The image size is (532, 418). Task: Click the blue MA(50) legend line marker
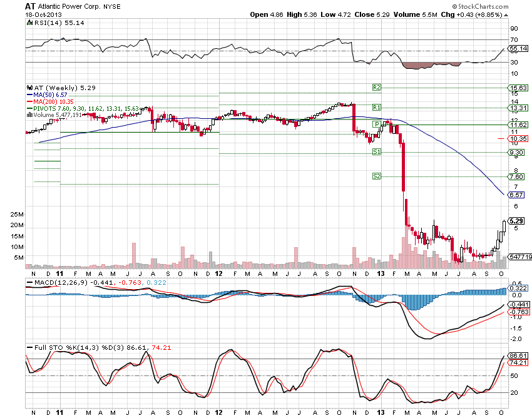[29, 95]
